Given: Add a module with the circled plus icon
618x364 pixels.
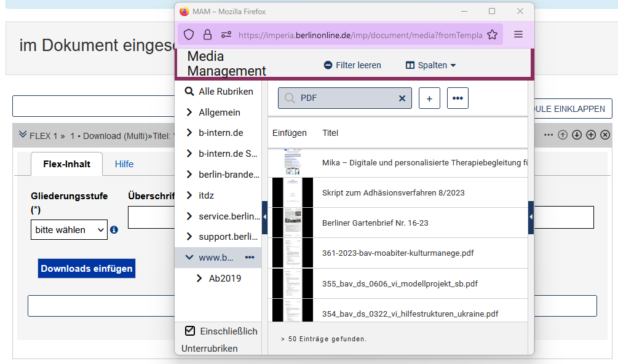Looking at the screenshot, I should [x=590, y=134].
